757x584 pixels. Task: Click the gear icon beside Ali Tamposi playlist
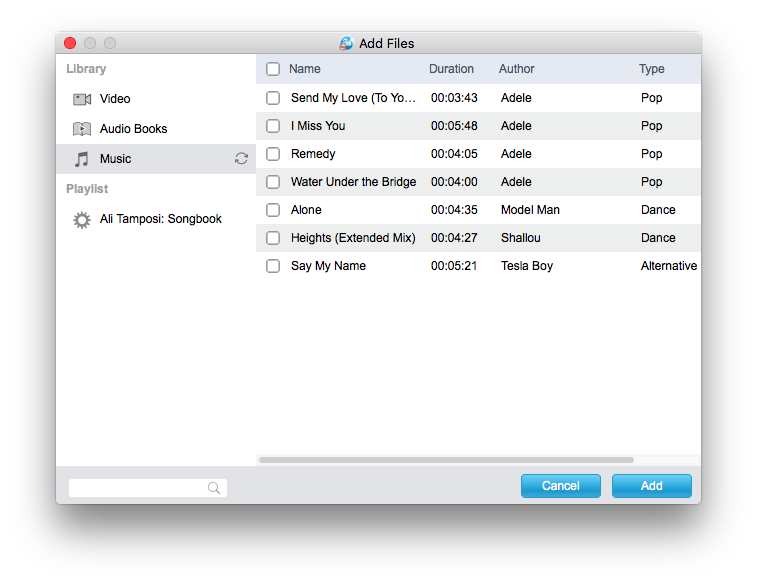point(82,219)
